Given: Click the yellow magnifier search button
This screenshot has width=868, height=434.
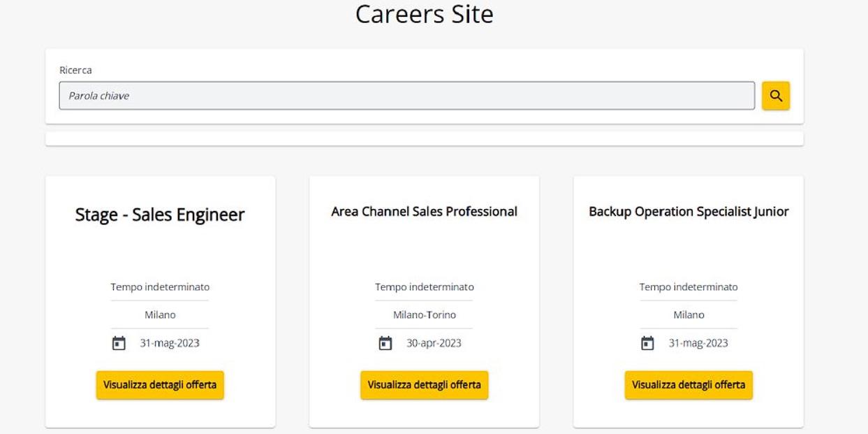Looking at the screenshot, I should pos(775,96).
